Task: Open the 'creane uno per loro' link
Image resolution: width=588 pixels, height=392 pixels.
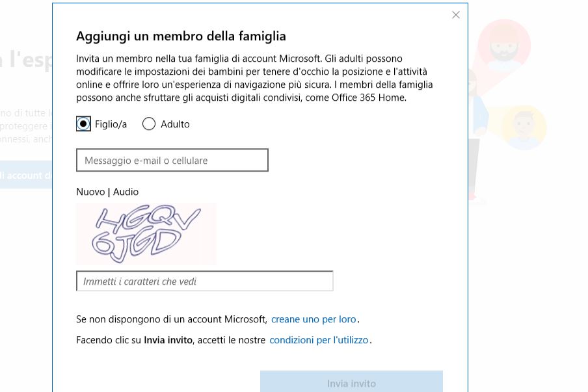Action: coord(314,319)
